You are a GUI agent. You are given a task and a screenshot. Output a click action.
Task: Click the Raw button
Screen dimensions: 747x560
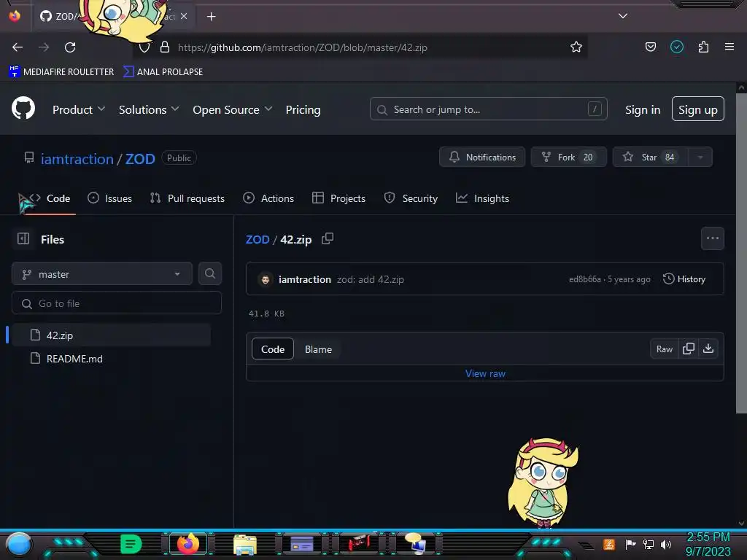(664, 349)
